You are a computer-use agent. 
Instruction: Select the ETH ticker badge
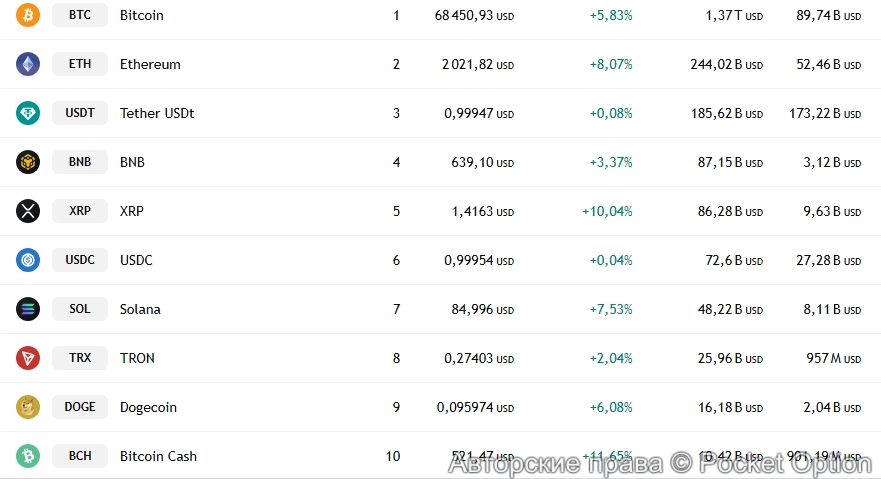(80, 64)
